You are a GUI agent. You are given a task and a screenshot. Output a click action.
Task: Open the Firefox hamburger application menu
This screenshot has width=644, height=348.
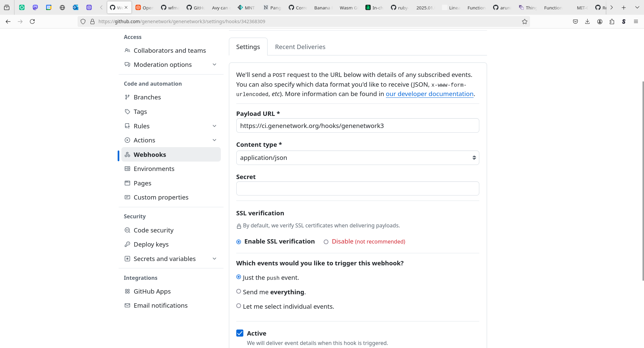[x=636, y=21]
